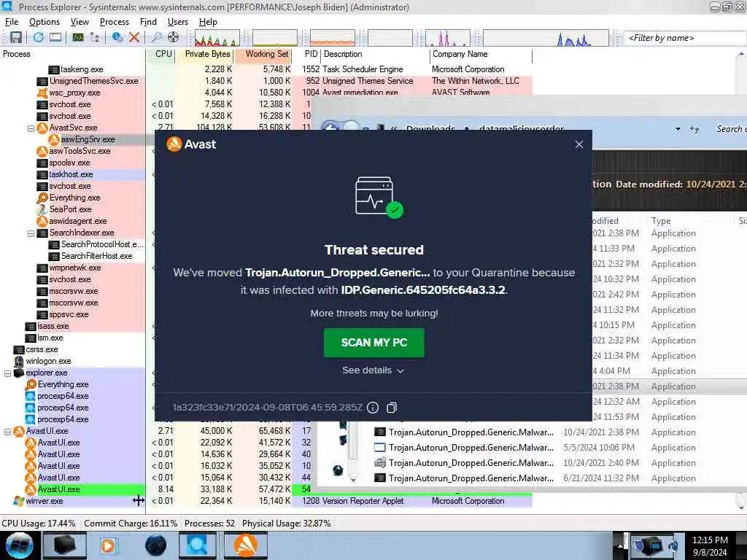Open the Explorer address bar dropdown arrow
Image resolution: width=747 pixels, height=560 pixels.
pos(678,129)
